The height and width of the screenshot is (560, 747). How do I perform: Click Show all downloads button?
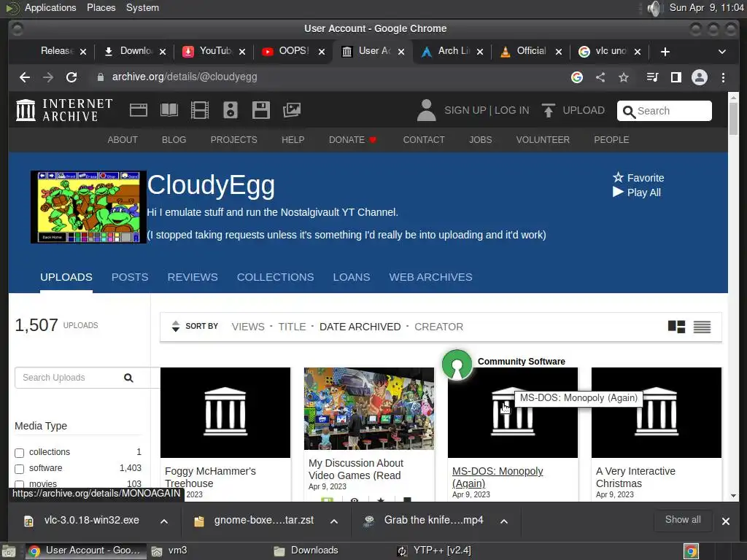(683, 519)
